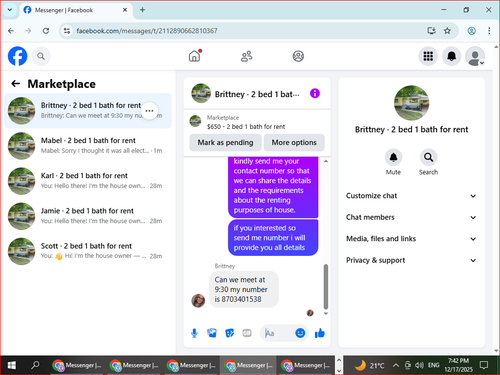Screen dimensions: 500x375
Task: Switch to last Messenger taskbar window
Action: pyautogui.click(x=305, y=365)
